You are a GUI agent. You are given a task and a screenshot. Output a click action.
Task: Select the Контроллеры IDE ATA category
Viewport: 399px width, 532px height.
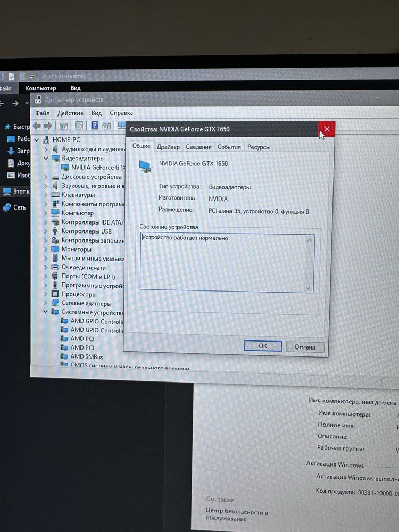tap(93, 222)
